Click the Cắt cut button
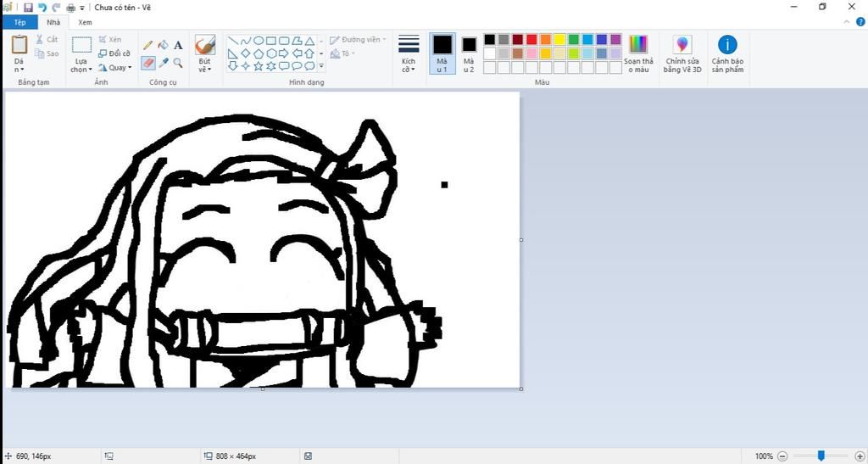 pyautogui.click(x=47, y=39)
